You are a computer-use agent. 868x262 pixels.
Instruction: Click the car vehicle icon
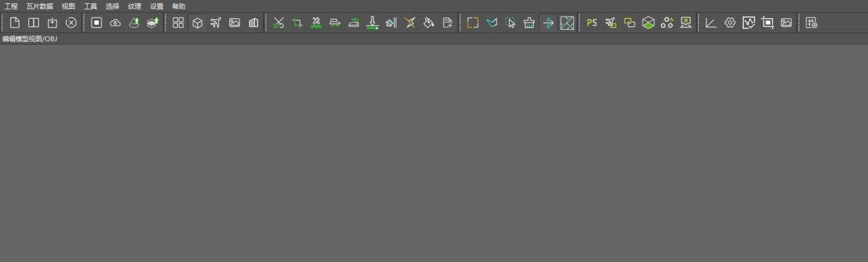pos(335,23)
